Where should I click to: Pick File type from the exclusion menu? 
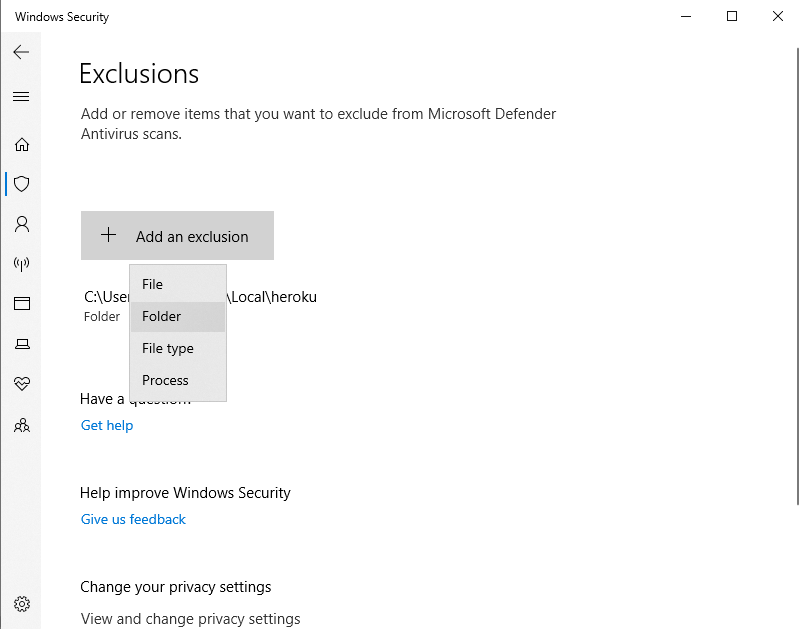pyautogui.click(x=168, y=349)
